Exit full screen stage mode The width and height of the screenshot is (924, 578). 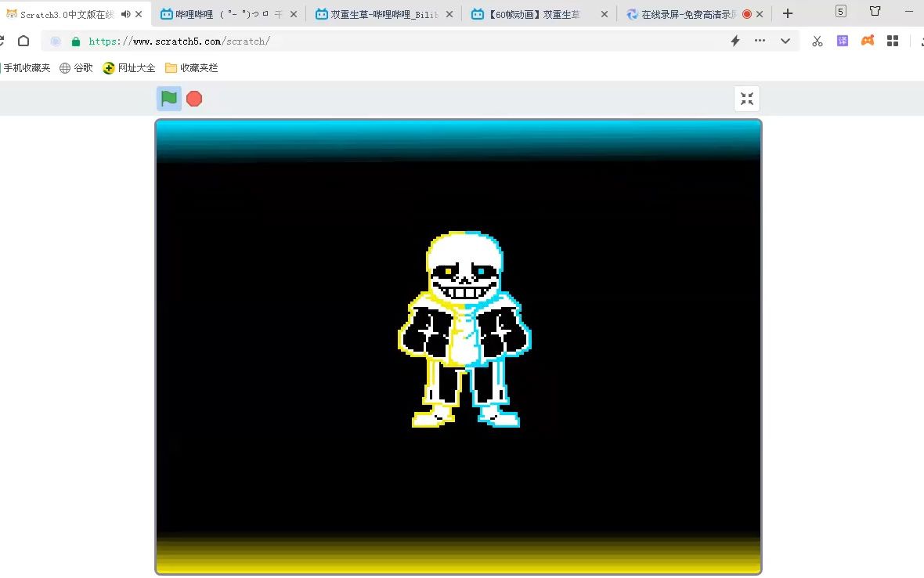746,99
